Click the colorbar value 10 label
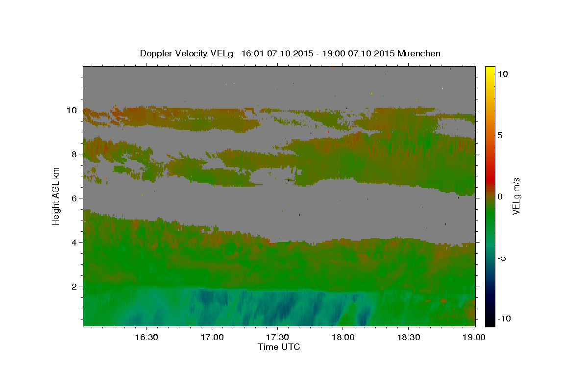This screenshot has height=392, width=588. (503, 74)
